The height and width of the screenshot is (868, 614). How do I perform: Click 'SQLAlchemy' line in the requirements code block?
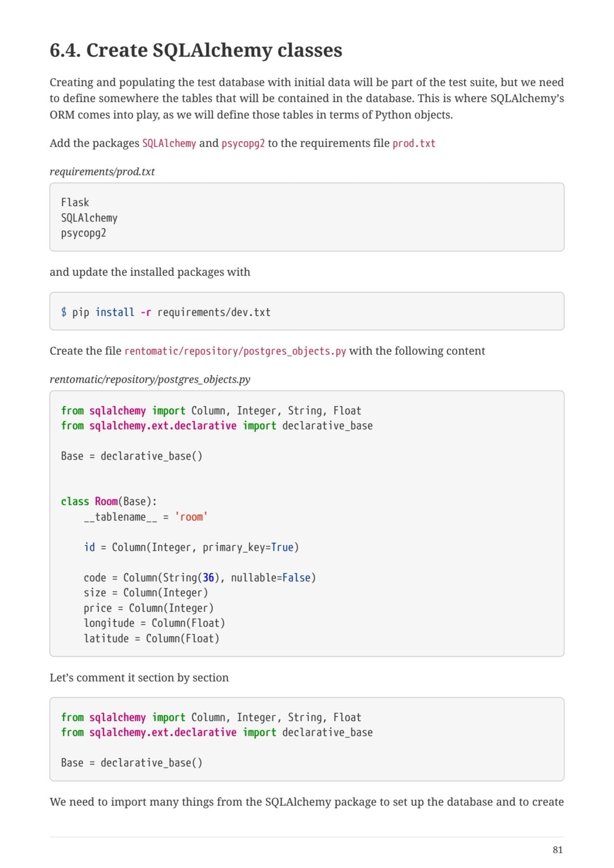coord(89,218)
